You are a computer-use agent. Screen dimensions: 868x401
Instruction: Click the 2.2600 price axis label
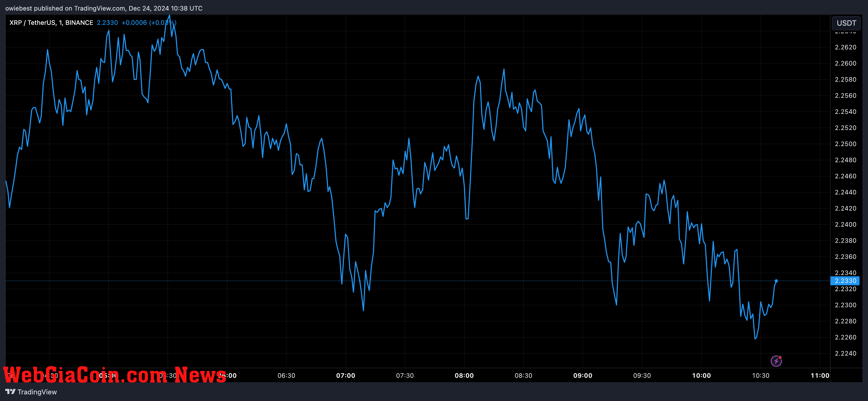[846, 63]
